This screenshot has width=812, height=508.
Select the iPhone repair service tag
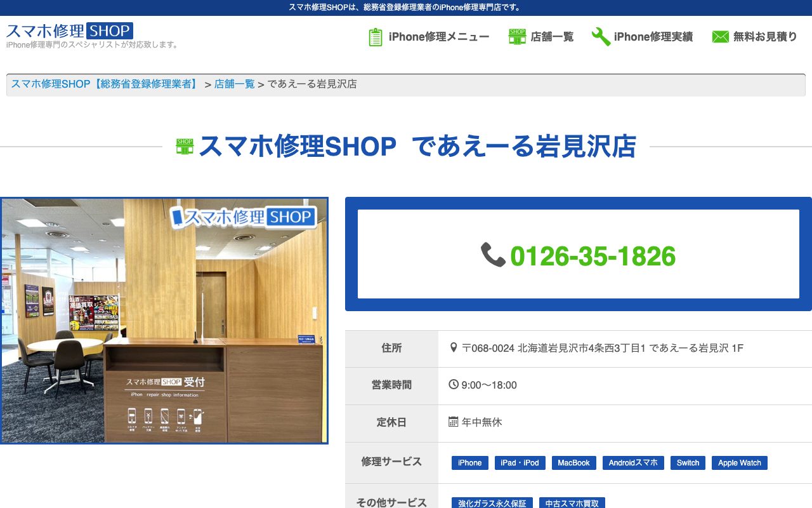point(470,463)
